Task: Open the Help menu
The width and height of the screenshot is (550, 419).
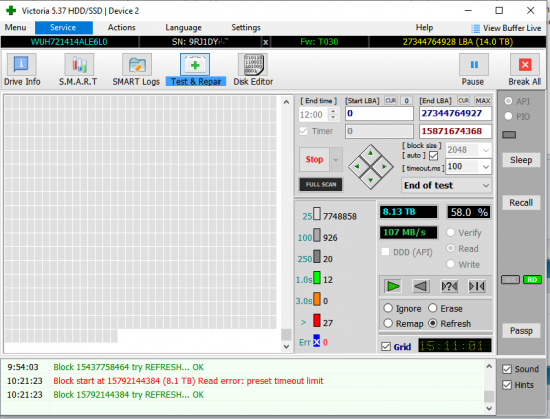Action: [424, 28]
